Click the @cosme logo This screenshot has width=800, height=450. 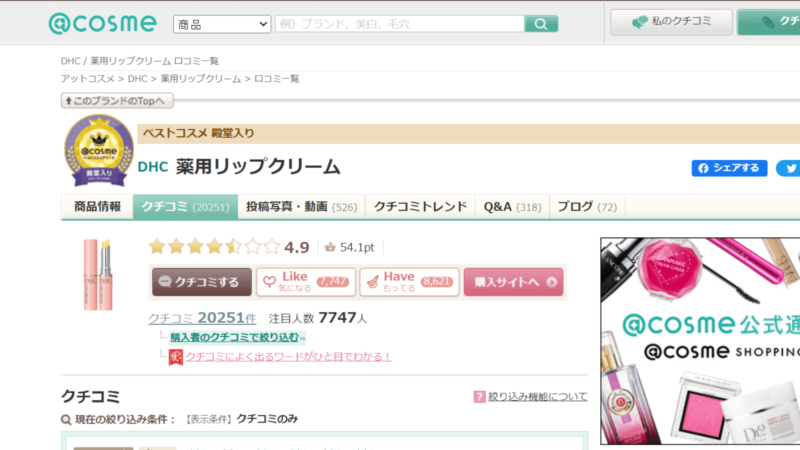pos(102,23)
